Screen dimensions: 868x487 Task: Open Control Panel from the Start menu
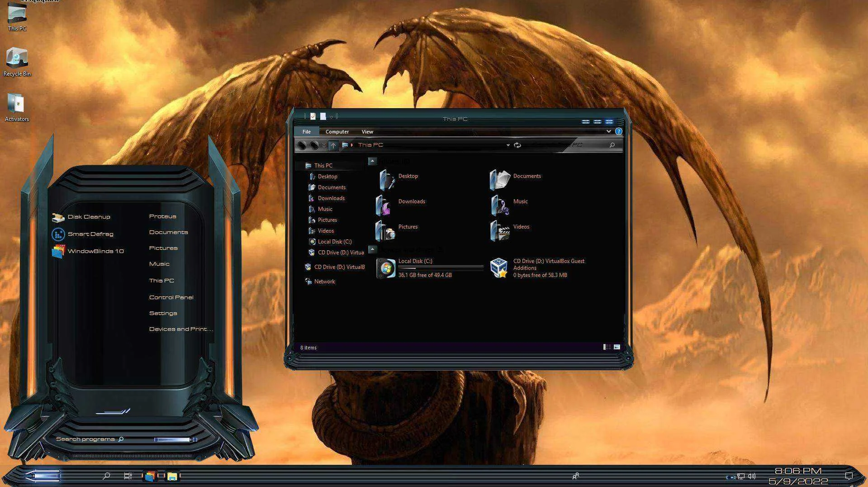coord(171,297)
